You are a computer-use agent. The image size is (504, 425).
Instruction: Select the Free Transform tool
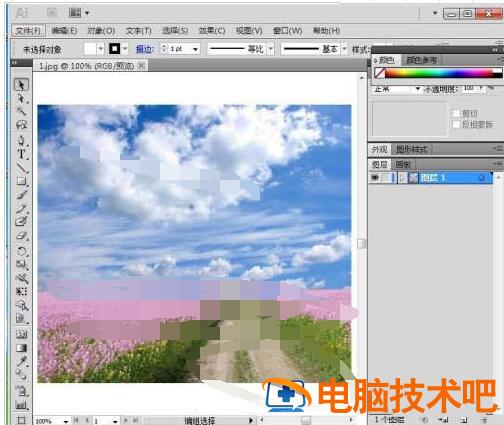(21, 291)
